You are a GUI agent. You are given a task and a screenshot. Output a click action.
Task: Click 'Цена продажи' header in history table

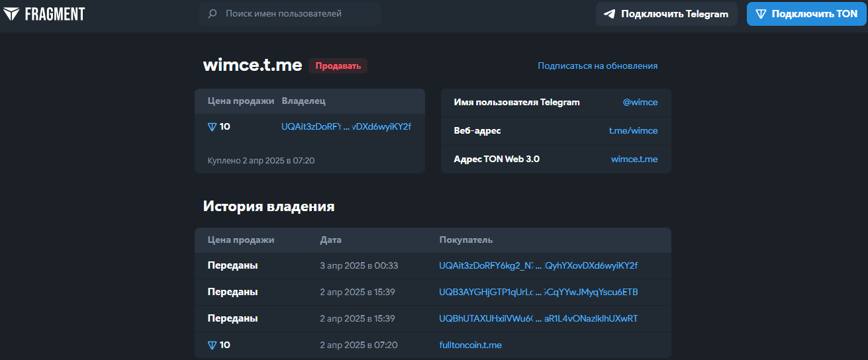(240, 240)
